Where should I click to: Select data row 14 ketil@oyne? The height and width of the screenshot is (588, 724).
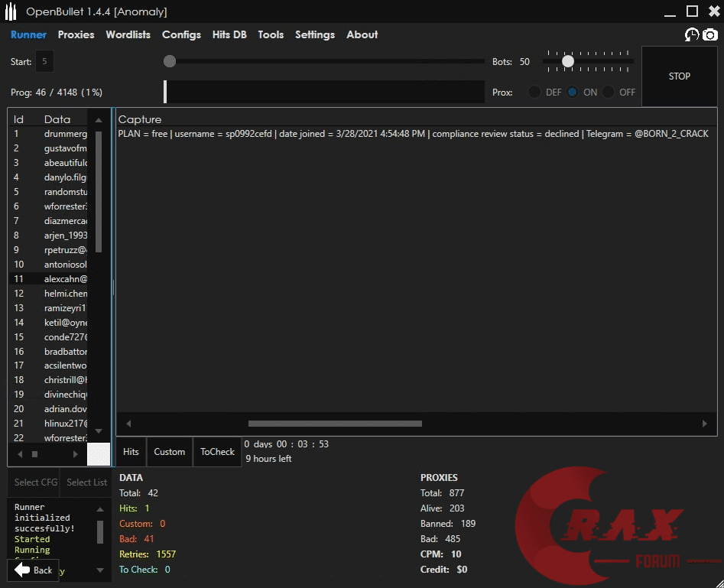click(x=48, y=323)
